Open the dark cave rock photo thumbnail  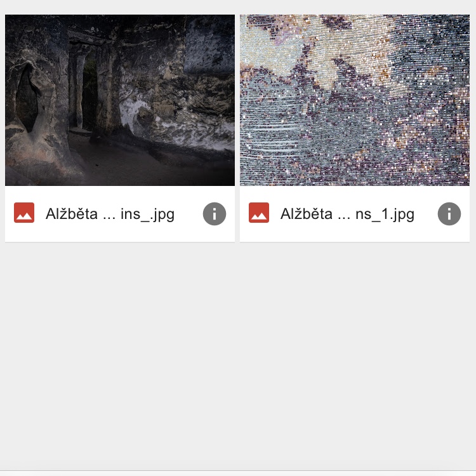tap(120, 100)
